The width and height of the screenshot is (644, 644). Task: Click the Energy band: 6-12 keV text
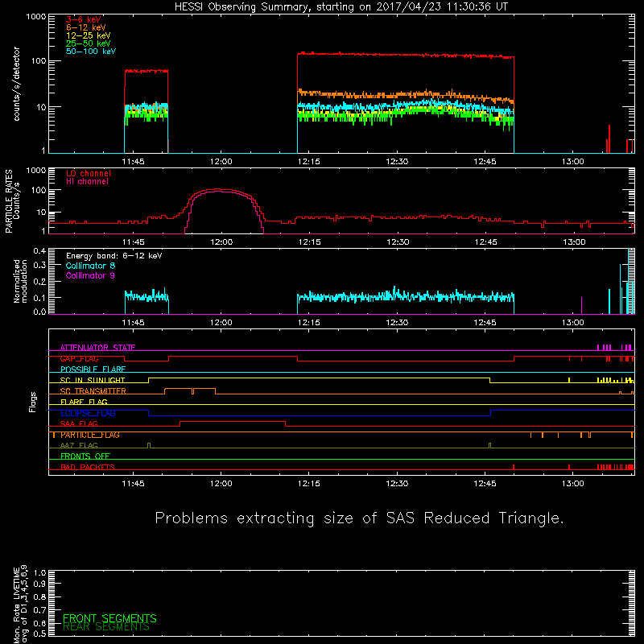(x=114, y=256)
